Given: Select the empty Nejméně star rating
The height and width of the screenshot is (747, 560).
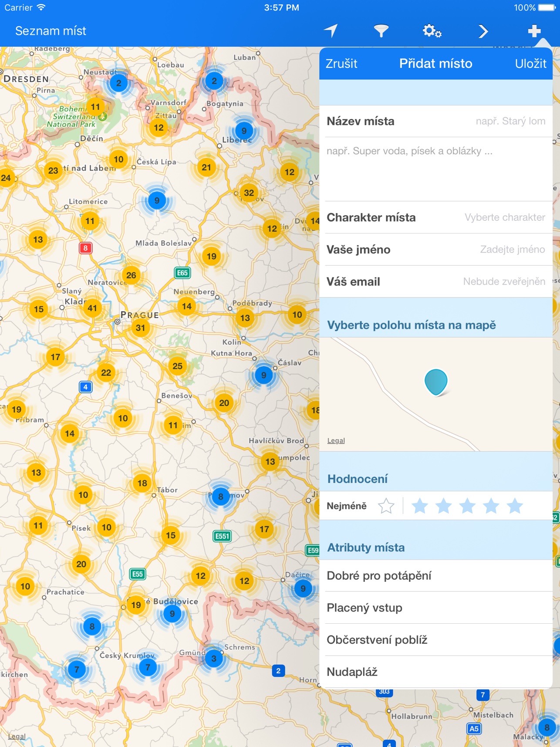Looking at the screenshot, I should tap(386, 506).
